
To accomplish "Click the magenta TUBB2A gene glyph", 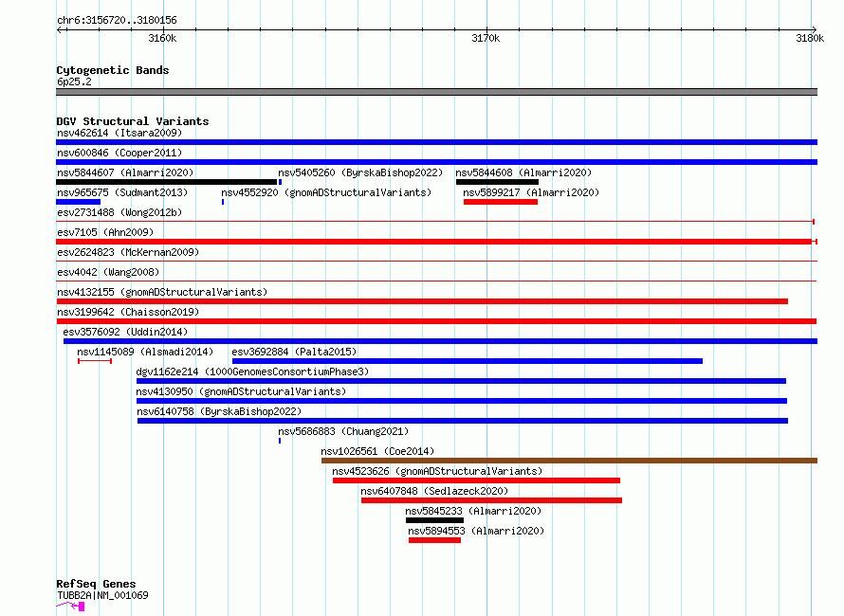I will (x=70, y=607).
